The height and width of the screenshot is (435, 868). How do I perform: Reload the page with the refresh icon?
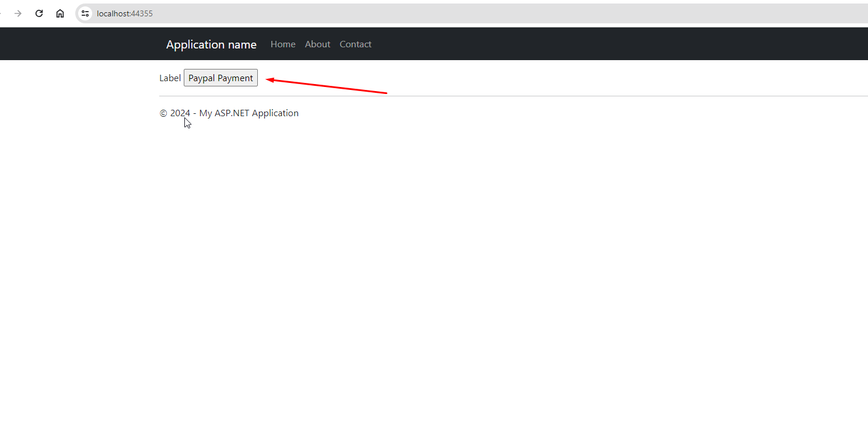[x=39, y=13]
